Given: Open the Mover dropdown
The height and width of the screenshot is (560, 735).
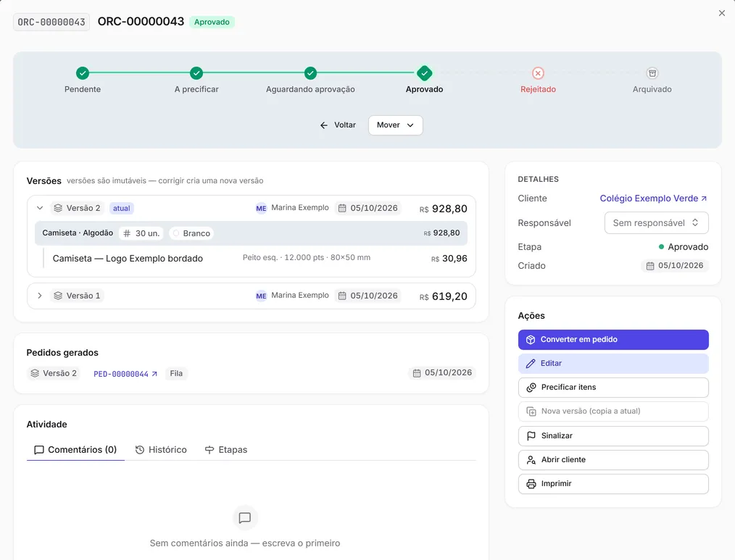Looking at the screenshot, I should click(x=395, y=125).
